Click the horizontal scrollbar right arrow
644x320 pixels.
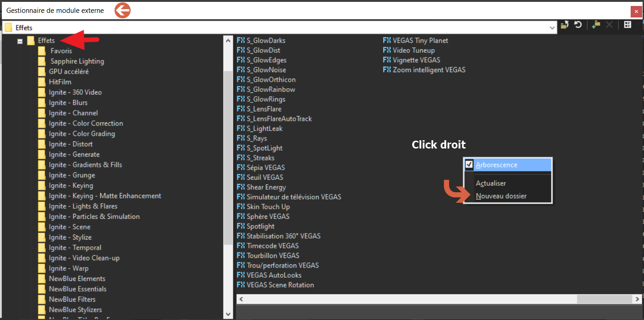coord(637,299)
